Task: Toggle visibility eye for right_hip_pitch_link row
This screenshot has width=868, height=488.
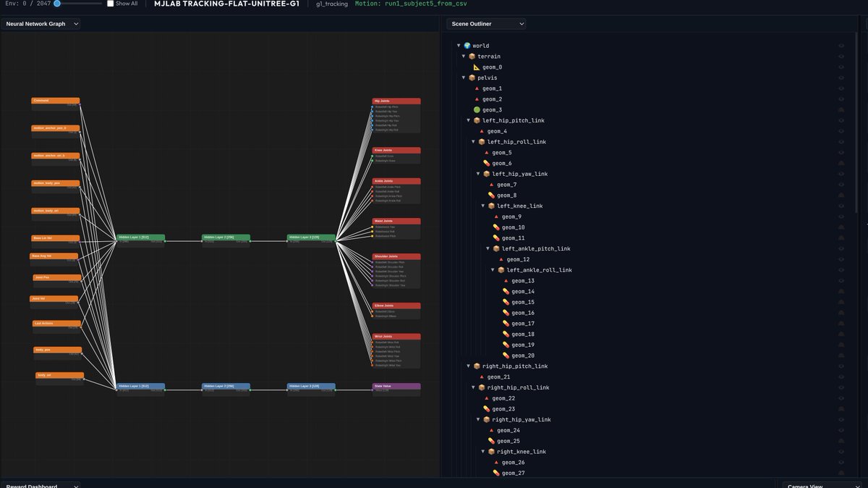Action: 841,366
